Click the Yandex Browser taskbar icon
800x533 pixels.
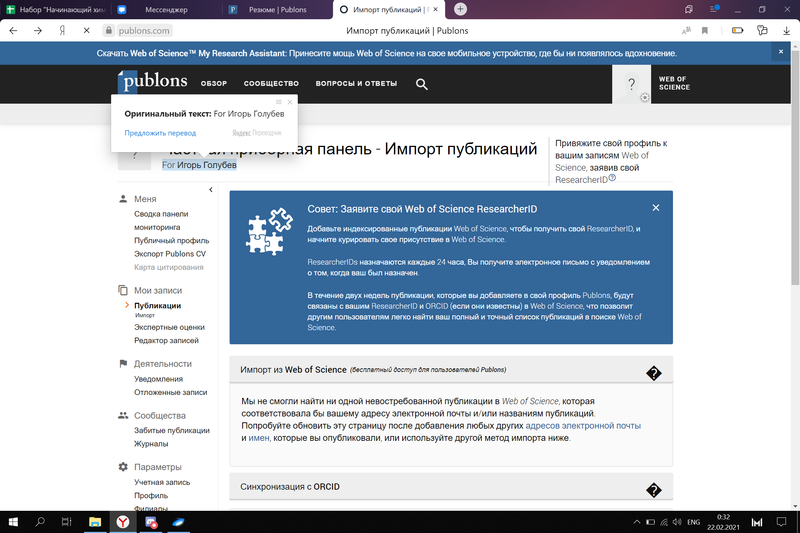tap(123, 522)
